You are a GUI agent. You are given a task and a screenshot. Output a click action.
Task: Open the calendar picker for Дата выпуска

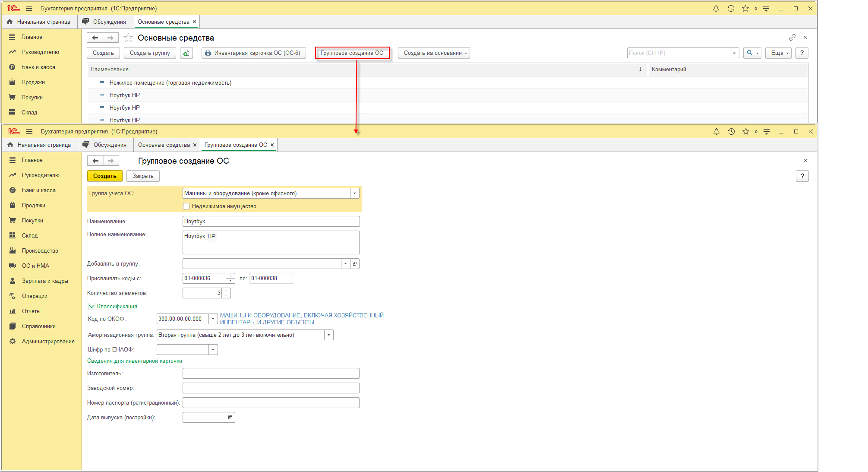click(230, 418)
